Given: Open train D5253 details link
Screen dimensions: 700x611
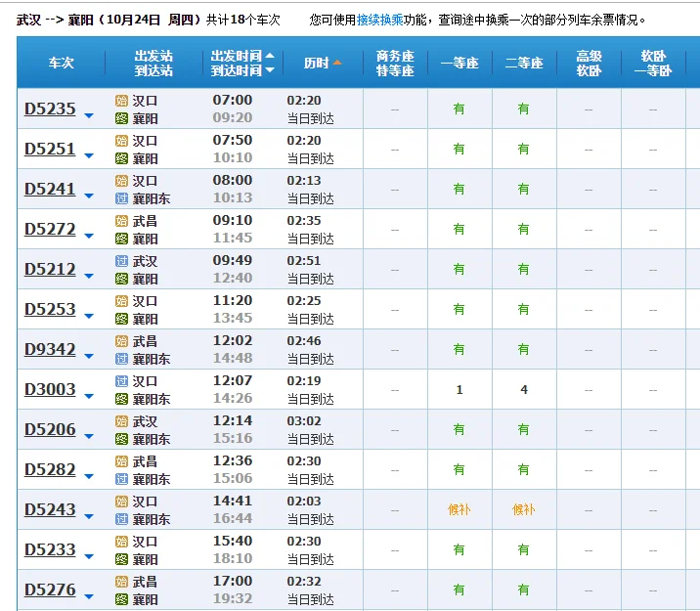Looking at the screenshot, I should [x=50, y=309].
